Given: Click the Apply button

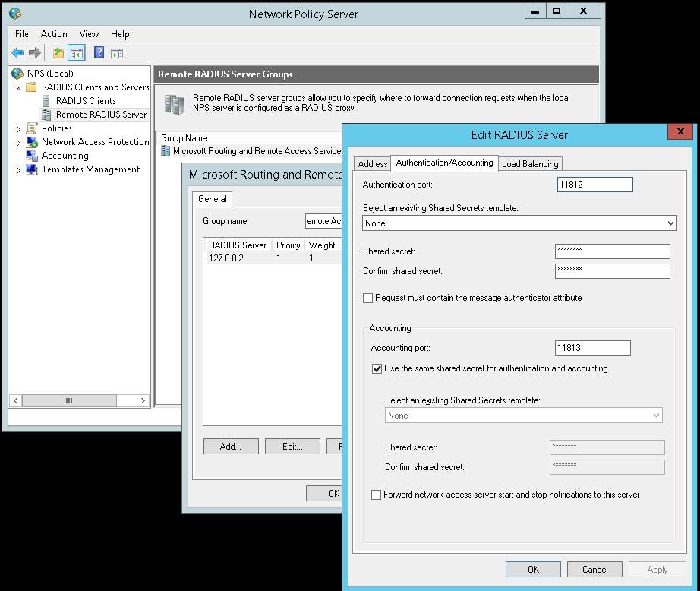Looking at the screenshot, I should (x=657, y=570).
